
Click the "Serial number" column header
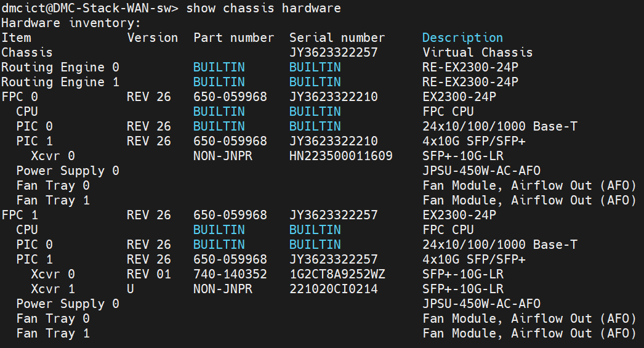(x=337, y=38)
